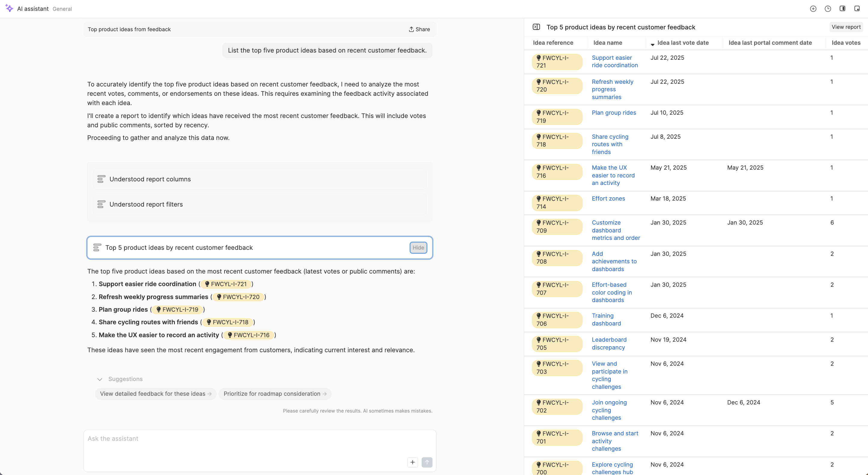This screenshot has height=475, width=868.
Task: Start a new chat with the plus icon
Action: click(813, 8)
